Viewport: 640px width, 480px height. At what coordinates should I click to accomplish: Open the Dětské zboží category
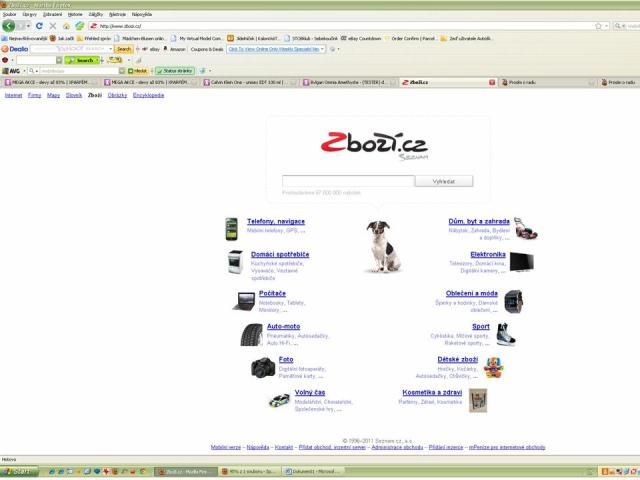(458, 360)
